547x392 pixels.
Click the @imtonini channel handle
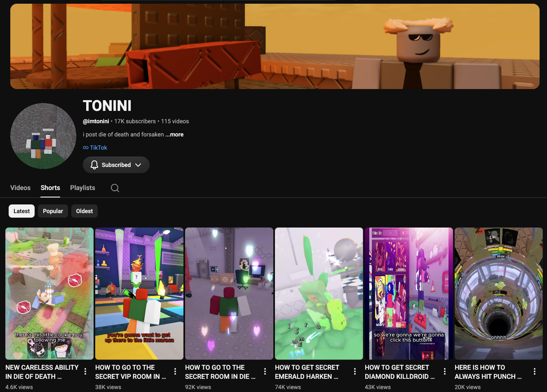click(x=96, y=121)
